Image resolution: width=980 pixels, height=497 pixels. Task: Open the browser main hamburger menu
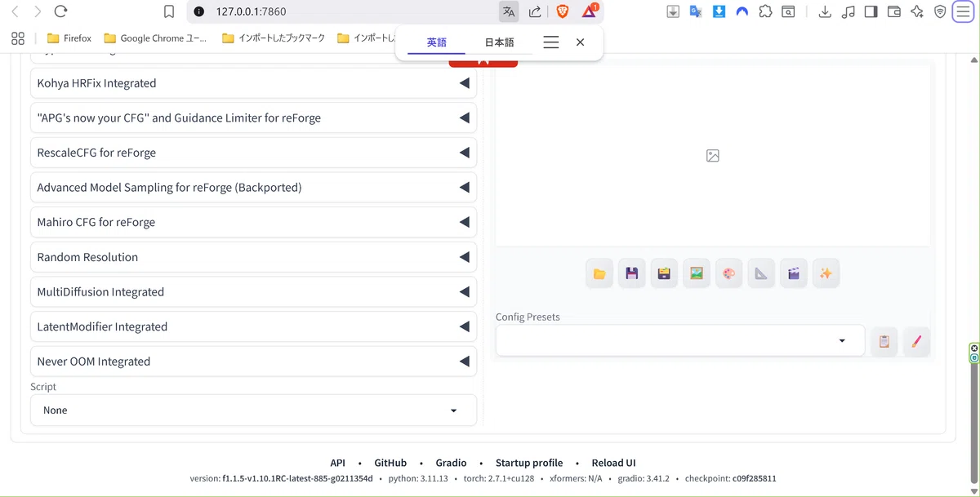coord(964,11)
